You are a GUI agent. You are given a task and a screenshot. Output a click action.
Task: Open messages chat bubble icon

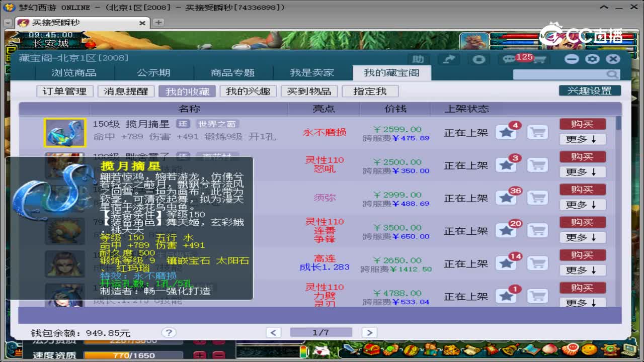509,59
